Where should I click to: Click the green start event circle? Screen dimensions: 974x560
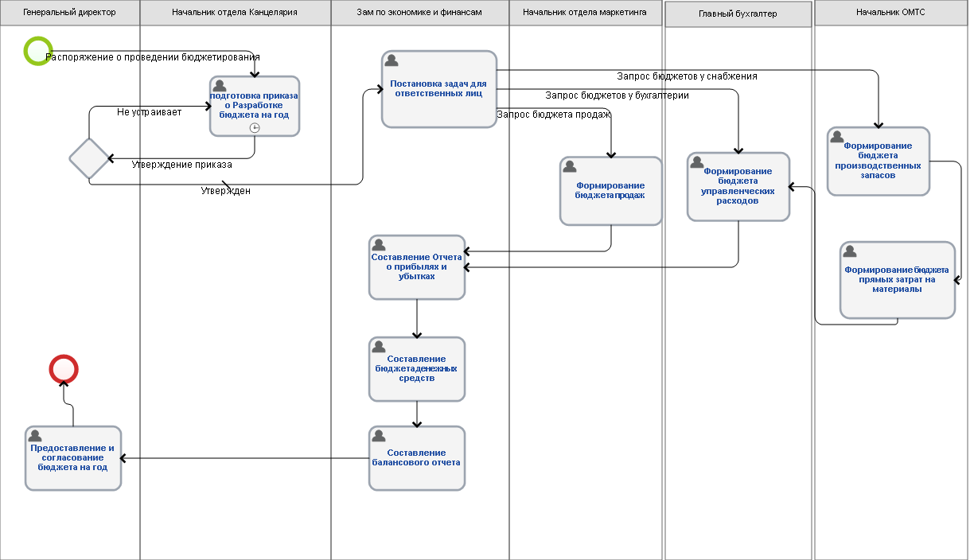pos(38,50)
